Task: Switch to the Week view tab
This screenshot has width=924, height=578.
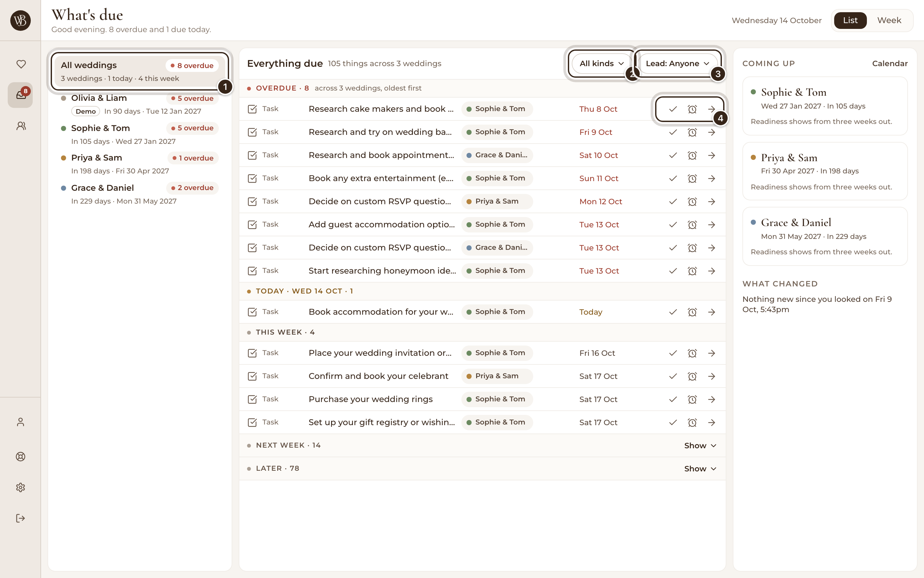Action: pos(889,20)
